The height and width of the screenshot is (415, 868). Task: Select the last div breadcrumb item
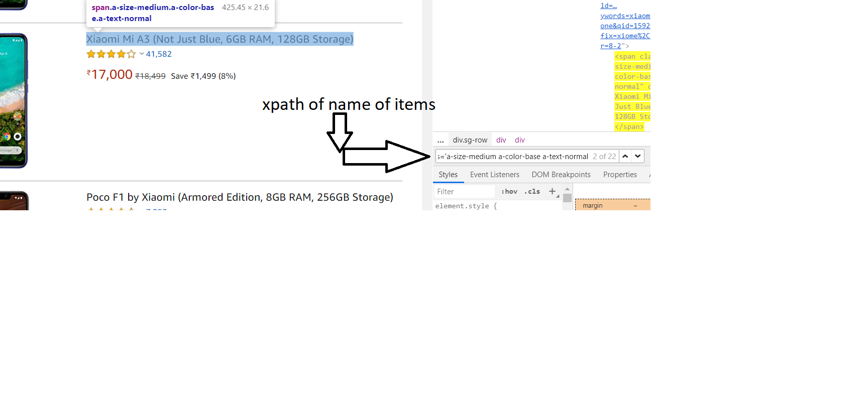pos(520,140)
